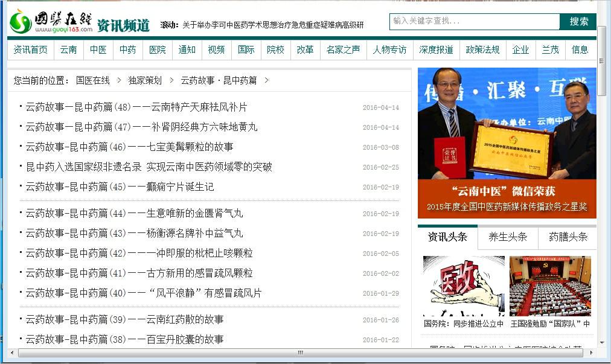Click the 国医在线 site logo
This screenshot has width=611, height=364.
[51, 22]
